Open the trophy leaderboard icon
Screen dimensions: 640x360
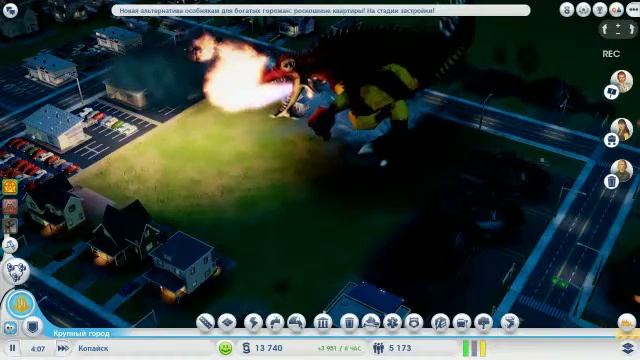pos(600,9)
